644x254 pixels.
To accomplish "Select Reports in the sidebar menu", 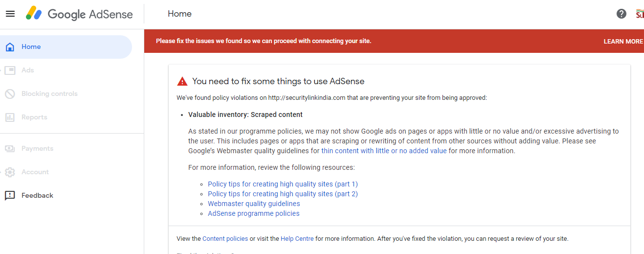I will pos(34,117).
